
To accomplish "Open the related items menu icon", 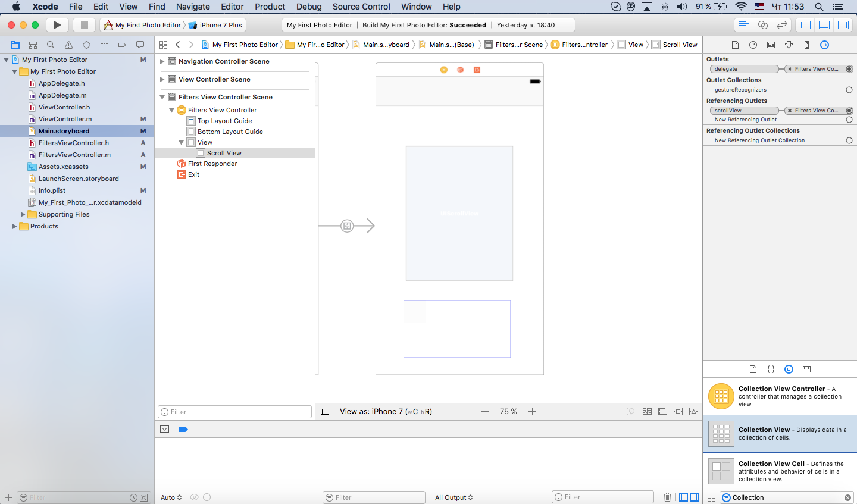I will [163, 45].
